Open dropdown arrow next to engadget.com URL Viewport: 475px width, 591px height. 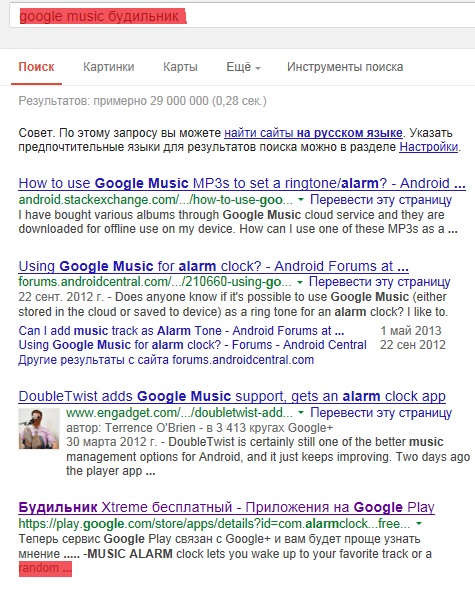tap(301, 413)
